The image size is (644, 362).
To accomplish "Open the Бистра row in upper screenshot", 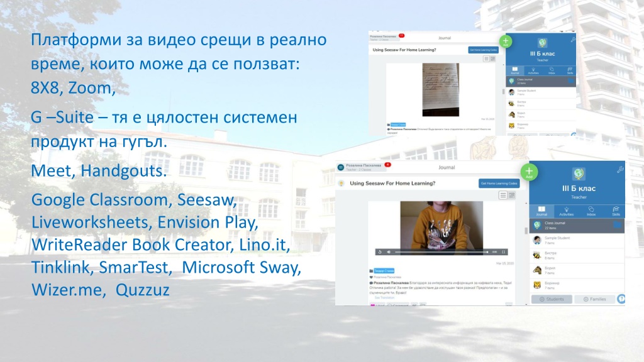I will (541, 104).
